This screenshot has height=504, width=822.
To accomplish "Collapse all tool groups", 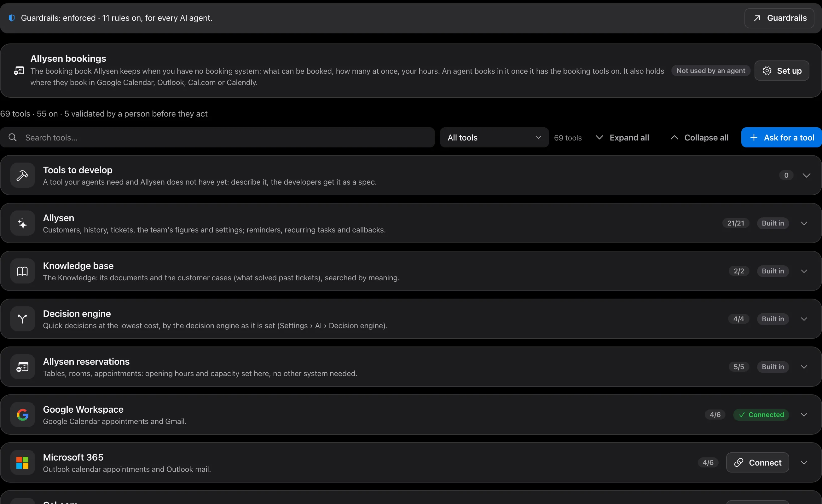I will click(699, 137).
